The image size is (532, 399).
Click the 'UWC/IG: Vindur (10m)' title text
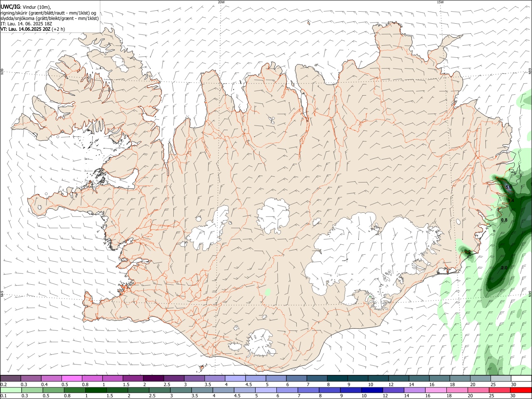tap(26, 7)
